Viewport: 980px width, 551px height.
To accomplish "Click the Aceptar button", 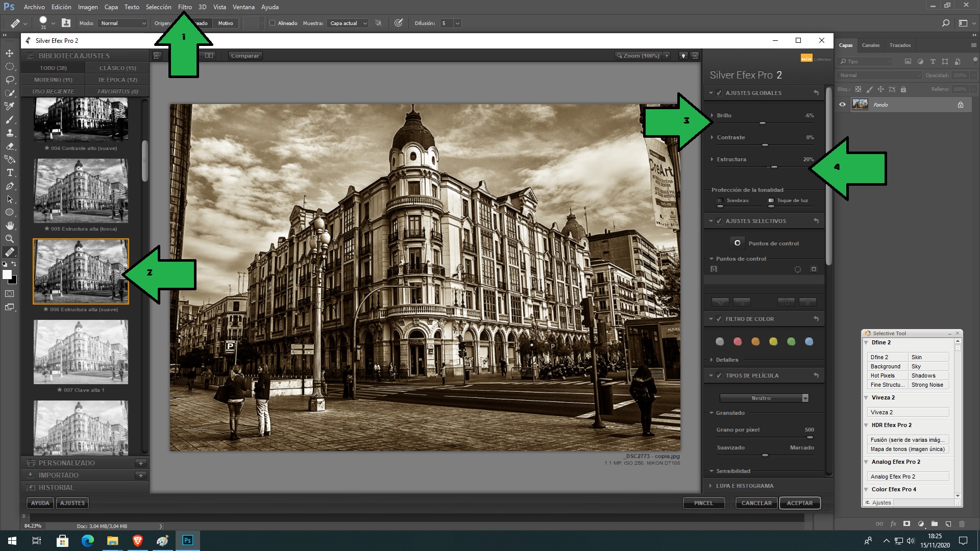I will point(799,503).
